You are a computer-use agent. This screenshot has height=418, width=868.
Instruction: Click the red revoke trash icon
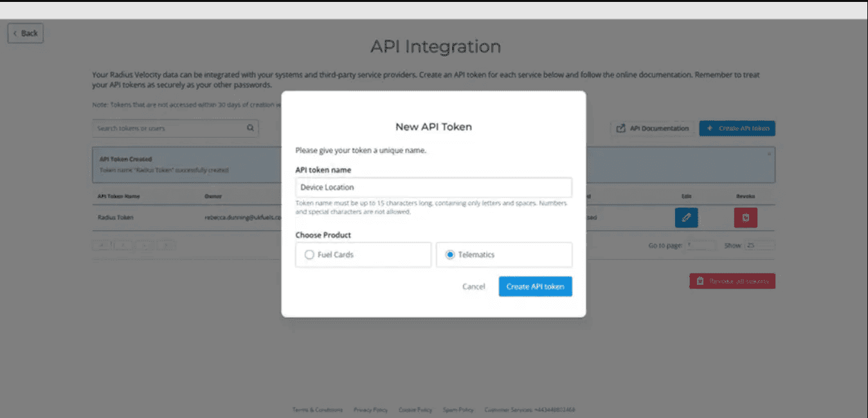coord(745,217)
